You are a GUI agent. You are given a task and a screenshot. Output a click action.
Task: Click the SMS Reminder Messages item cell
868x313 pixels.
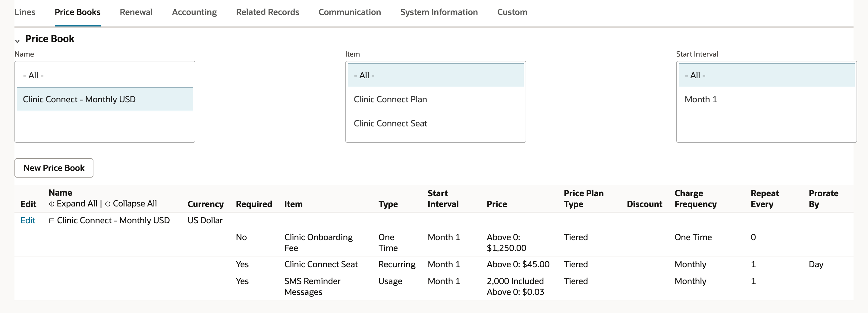pos(312,287)
